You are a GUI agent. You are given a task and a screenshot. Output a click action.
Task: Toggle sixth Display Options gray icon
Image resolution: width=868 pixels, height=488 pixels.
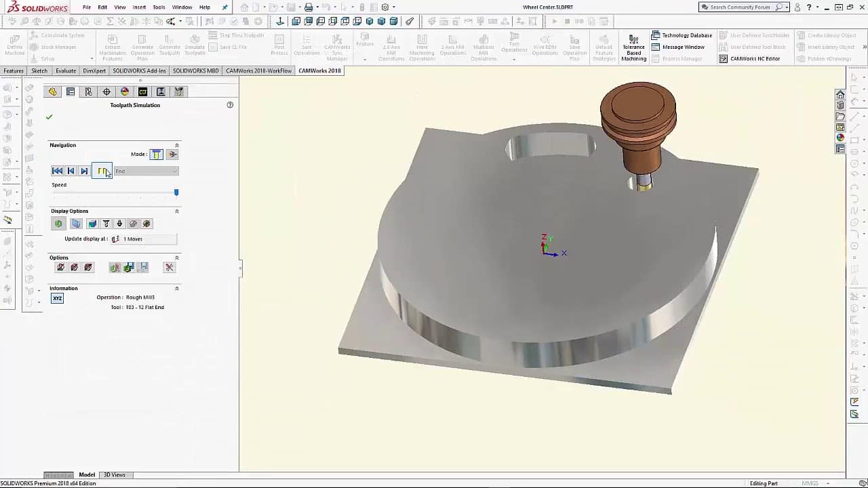tap(133, 224)
